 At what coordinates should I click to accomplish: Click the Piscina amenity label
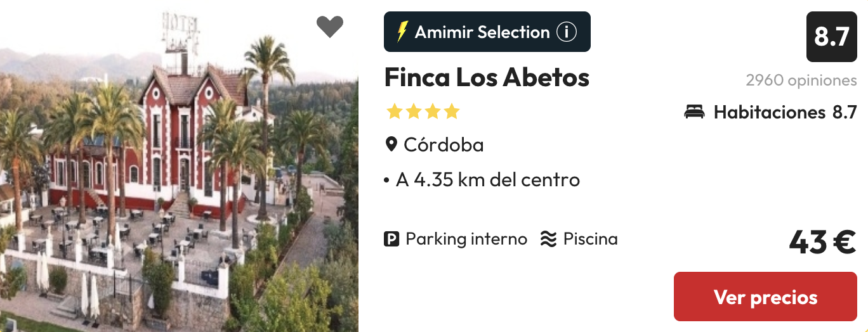590,239
